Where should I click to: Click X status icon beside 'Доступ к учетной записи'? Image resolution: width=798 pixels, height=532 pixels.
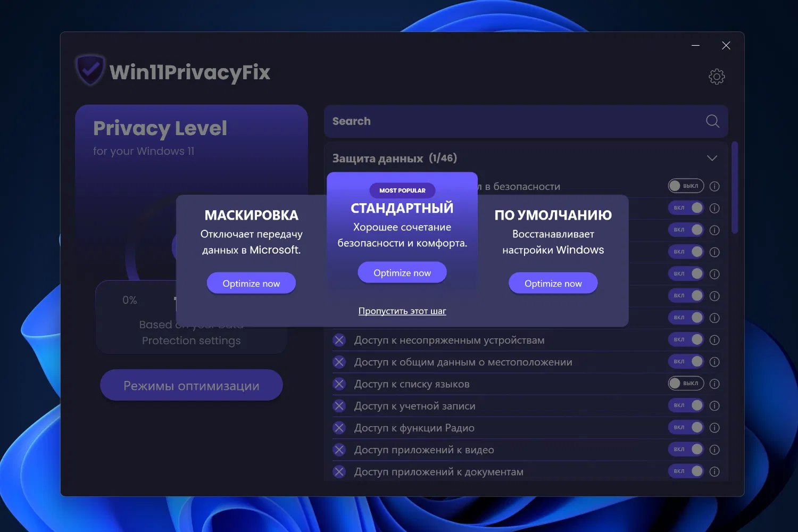pos(339,406)
